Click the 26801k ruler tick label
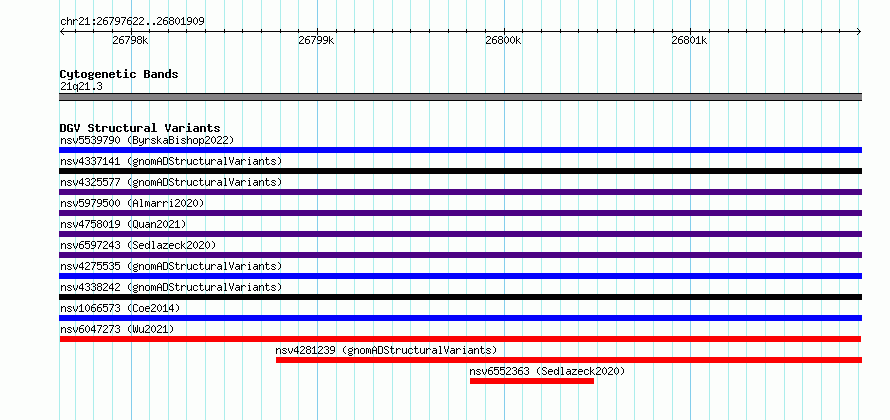Viewport: 890px width, 420px height. pos(689,40)
